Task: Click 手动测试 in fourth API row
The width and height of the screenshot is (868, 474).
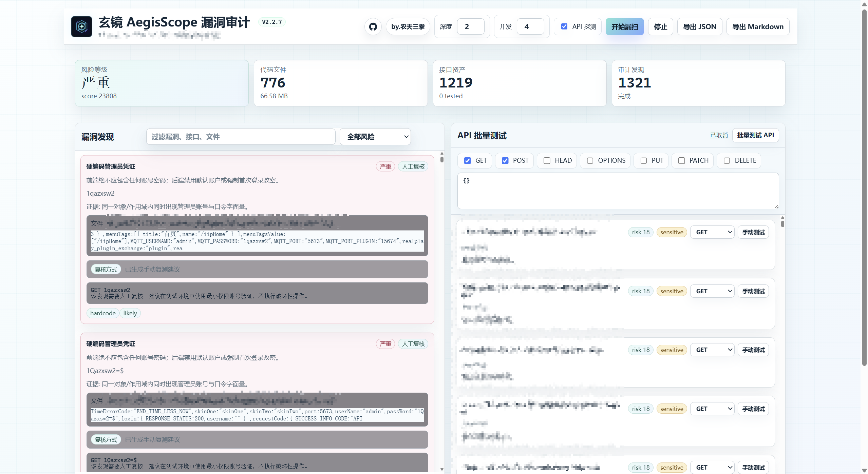Action: coord(753,409)
